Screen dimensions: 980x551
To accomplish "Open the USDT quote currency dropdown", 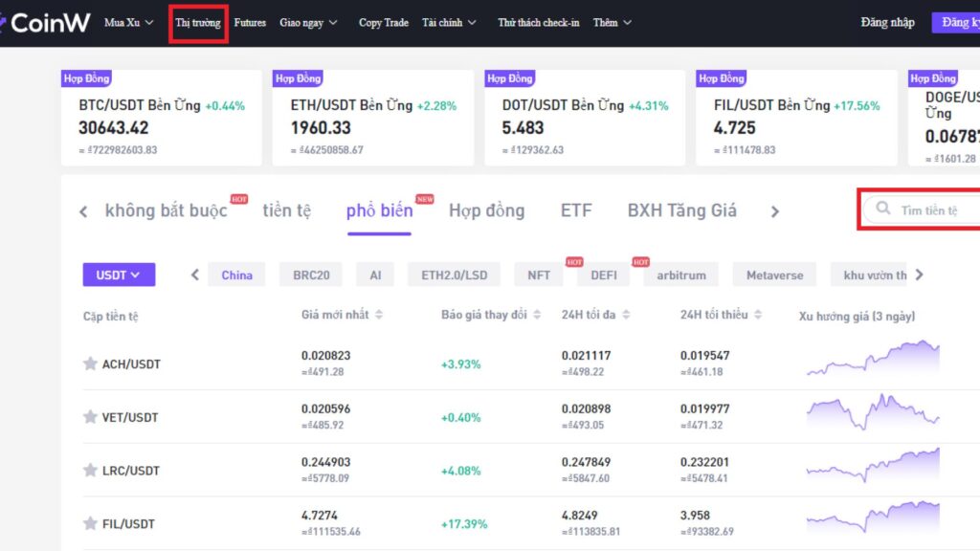I will [119, 275].
